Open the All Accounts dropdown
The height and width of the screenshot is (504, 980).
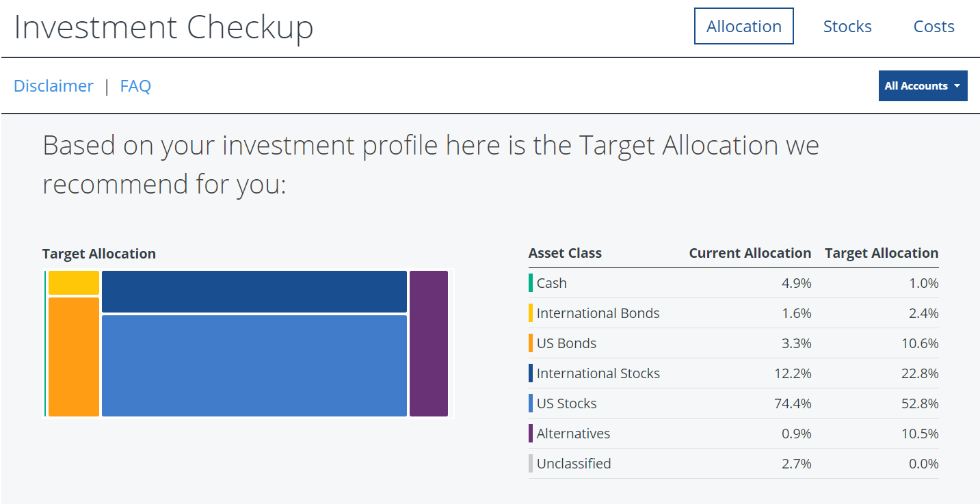pos(923,85)
